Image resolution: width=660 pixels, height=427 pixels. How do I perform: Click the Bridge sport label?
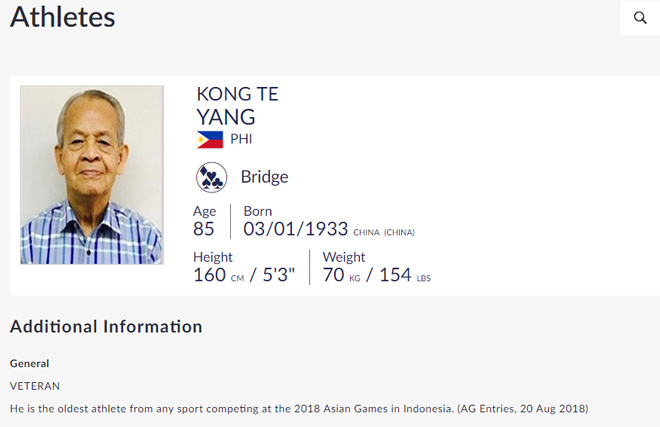[264, 177]
